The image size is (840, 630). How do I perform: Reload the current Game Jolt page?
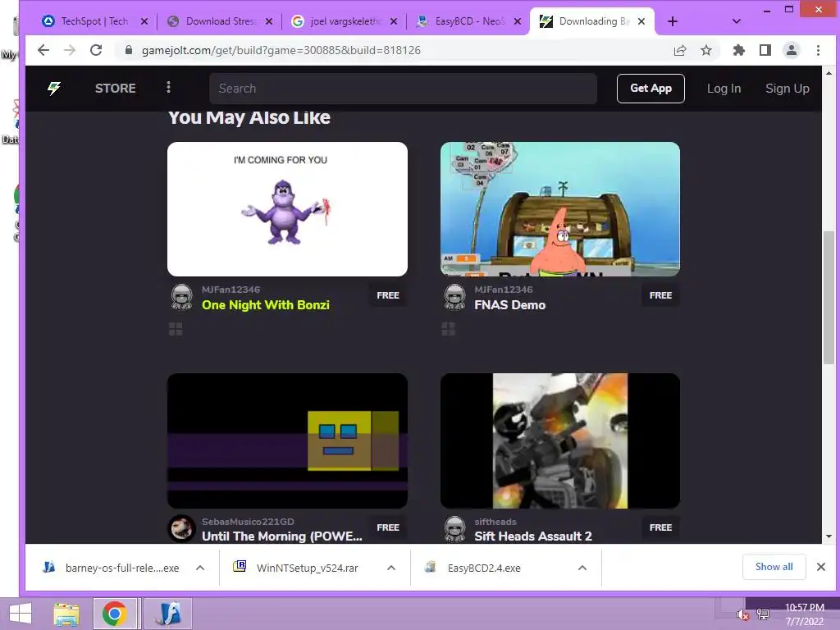(96, 50)
